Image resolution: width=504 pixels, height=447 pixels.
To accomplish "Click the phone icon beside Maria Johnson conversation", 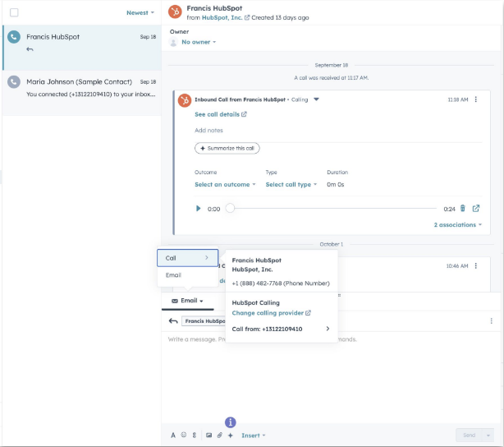I will click(14, 81).
